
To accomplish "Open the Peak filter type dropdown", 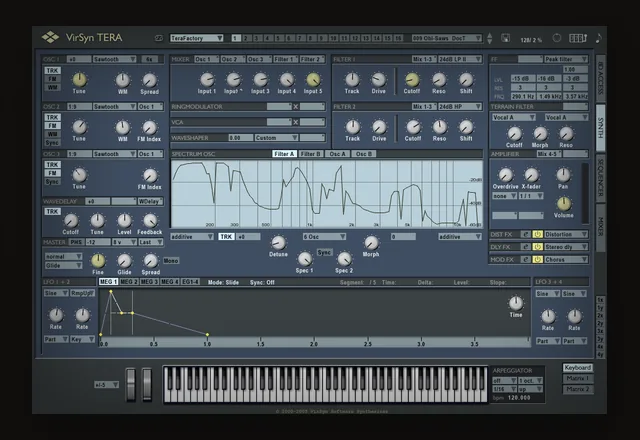I will point(566,59).
